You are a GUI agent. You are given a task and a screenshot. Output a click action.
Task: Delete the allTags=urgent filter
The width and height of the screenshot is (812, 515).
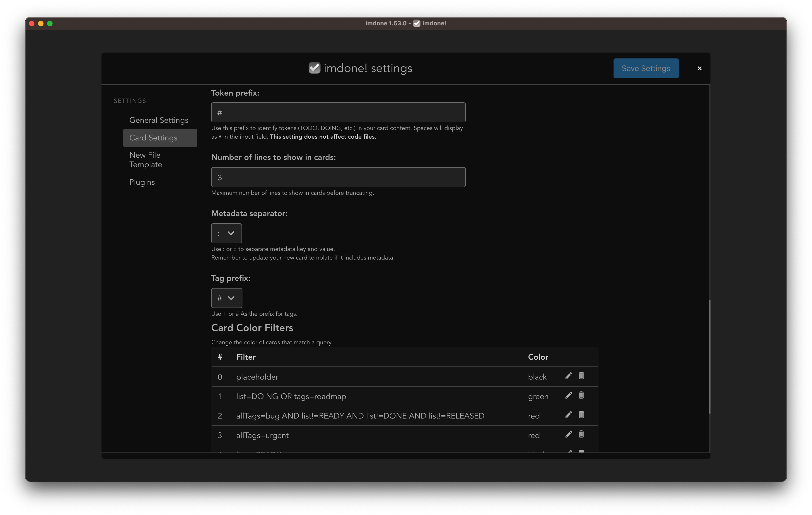click(581, 434)
